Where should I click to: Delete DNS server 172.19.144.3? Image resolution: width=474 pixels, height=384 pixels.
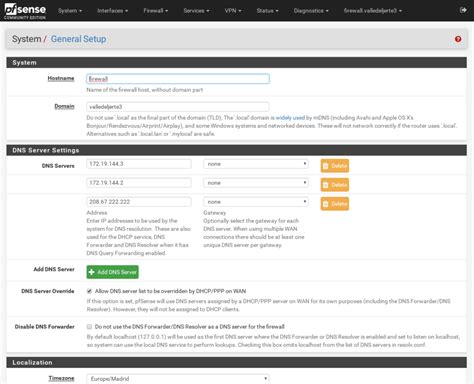(x=335, y=166)
